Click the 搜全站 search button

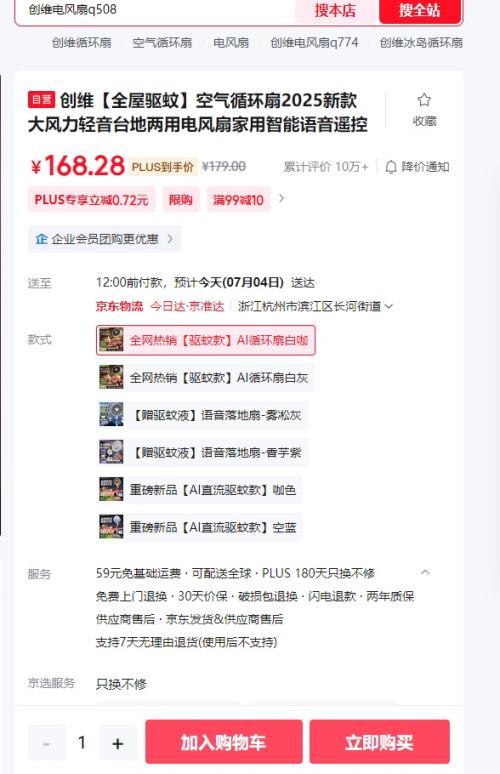pyautogui.click(x=420, y=10)
